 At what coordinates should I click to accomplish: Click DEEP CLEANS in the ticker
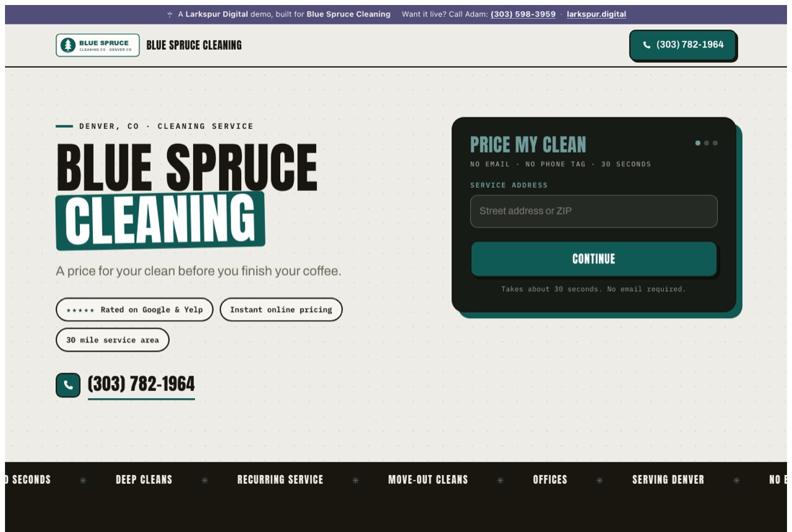click(x=144, y=480)
